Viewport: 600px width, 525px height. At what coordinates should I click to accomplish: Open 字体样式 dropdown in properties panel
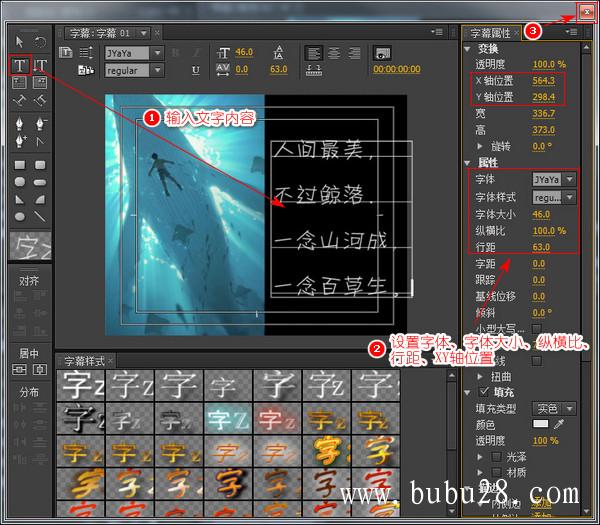(x=569, y=197)
